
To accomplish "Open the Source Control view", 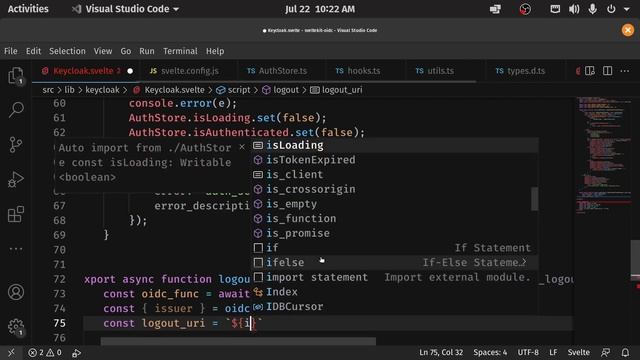I will (16, 144).
